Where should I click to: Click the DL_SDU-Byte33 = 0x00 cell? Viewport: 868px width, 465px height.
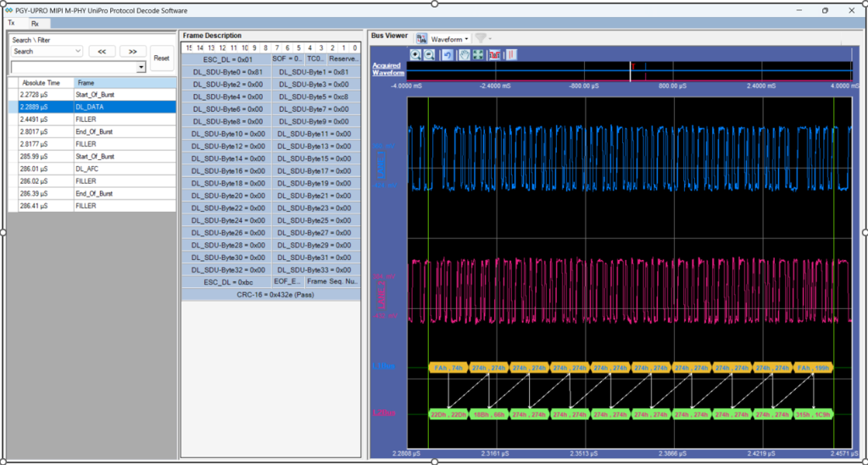pos(316,270)
